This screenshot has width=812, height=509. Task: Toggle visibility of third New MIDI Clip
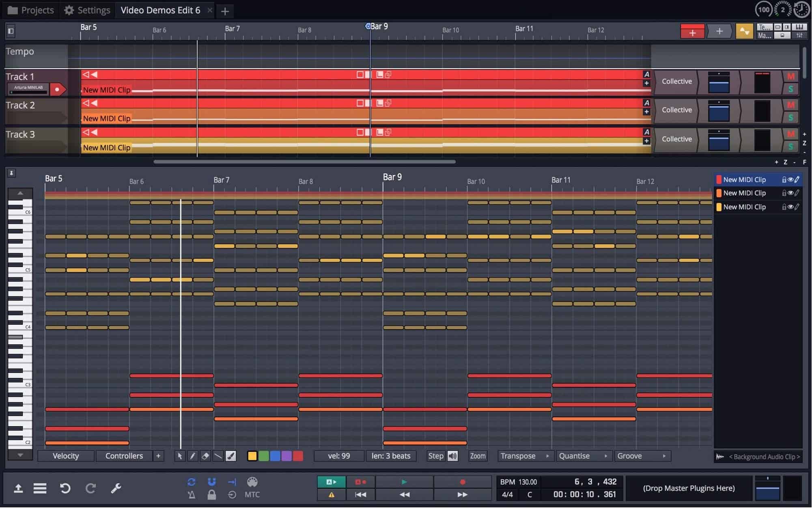(790, 207)
